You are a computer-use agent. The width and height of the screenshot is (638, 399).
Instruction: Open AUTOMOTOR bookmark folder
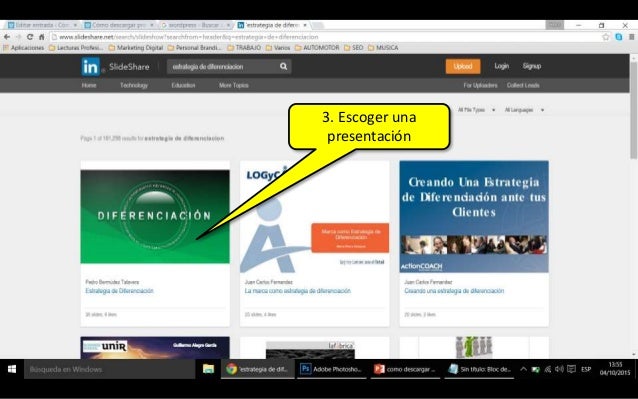(317, 48)
